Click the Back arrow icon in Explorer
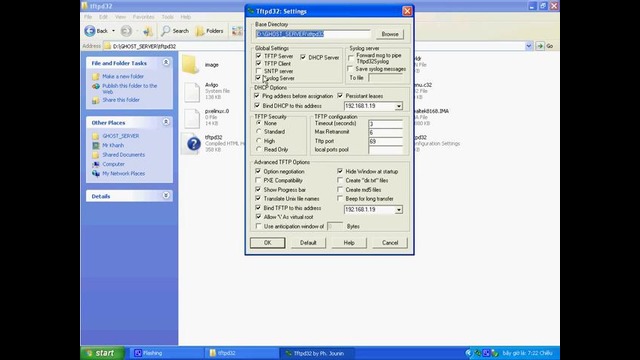This screenshot has height=360, width=640. coord(90,31)
